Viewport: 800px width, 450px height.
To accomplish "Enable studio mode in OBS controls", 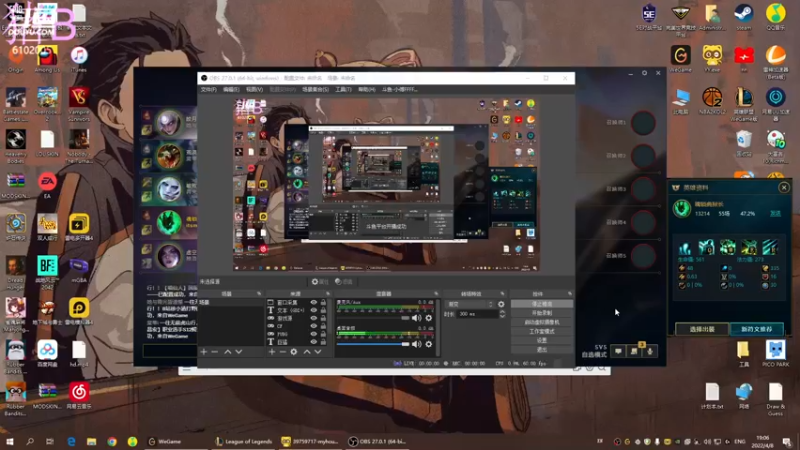I will (x=542, y=331).
